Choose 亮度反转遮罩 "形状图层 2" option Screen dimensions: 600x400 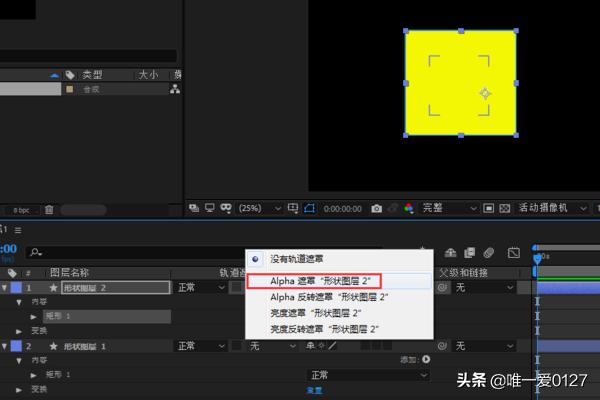pos(324,329)
